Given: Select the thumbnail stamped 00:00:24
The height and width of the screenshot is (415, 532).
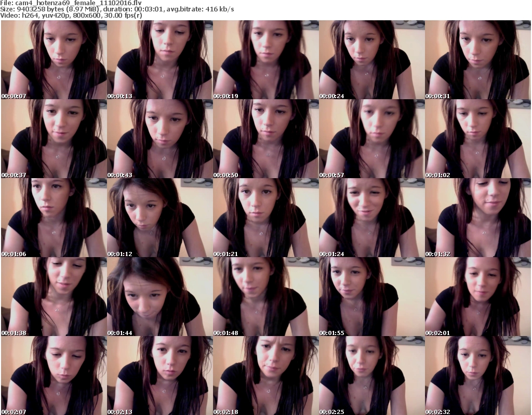Looking at the screenshot, I should (372, 60).
